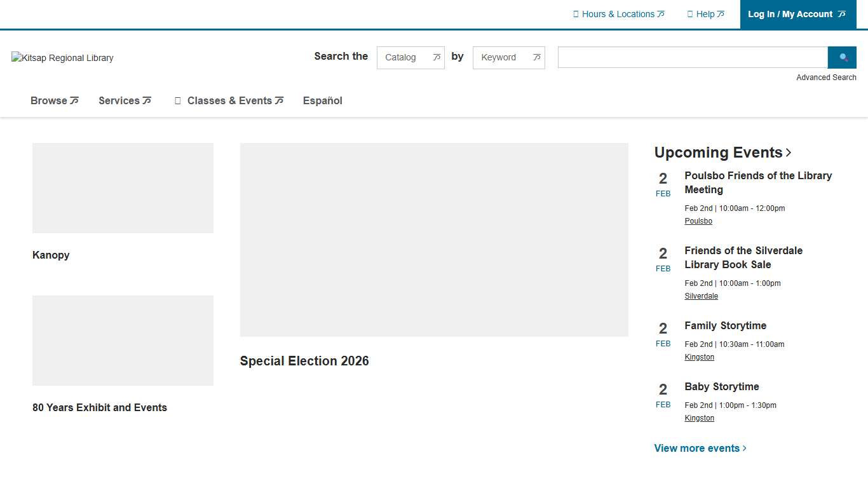Select the Kanopy thumbnail image
The width and height of the screenshot is (868, 488).
point(123,188)
